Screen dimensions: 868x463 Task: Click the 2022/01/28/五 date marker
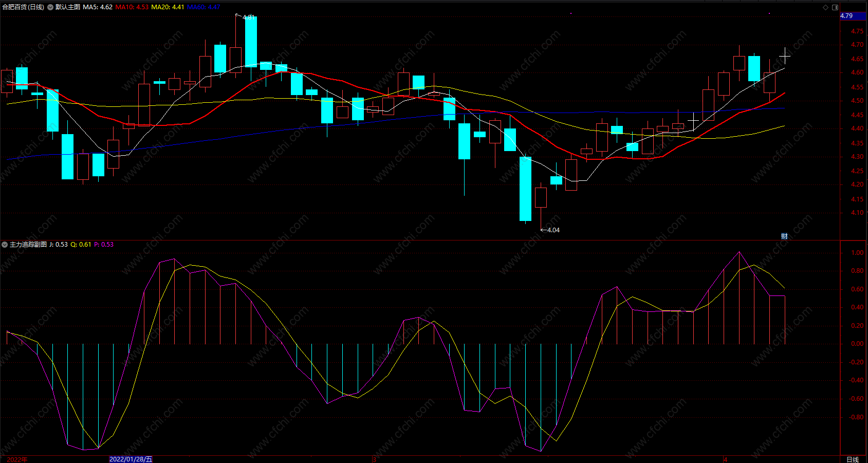pyautogui.click(x=131, y=459)
